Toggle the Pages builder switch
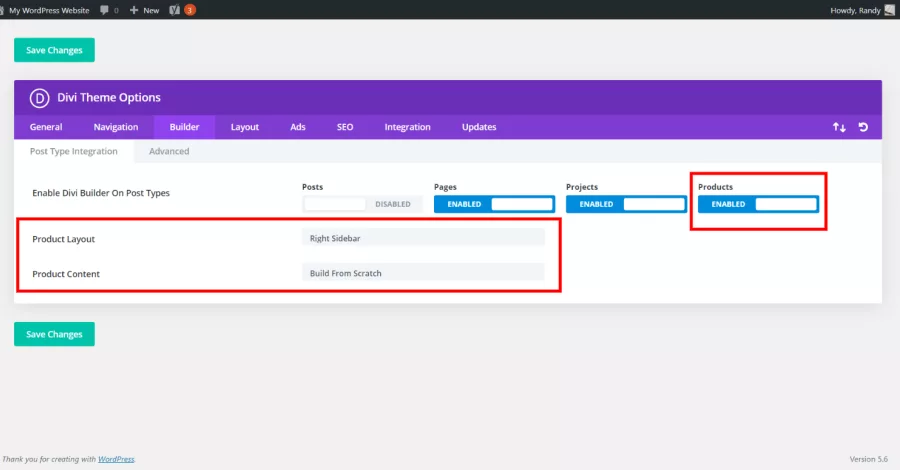Viewport: 900px width, 470px height. [494, 204]
